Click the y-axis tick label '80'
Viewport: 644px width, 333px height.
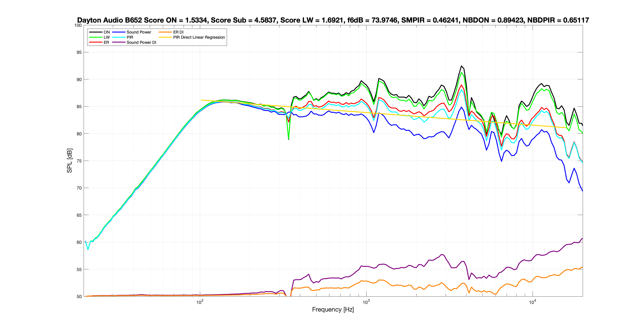79,134
